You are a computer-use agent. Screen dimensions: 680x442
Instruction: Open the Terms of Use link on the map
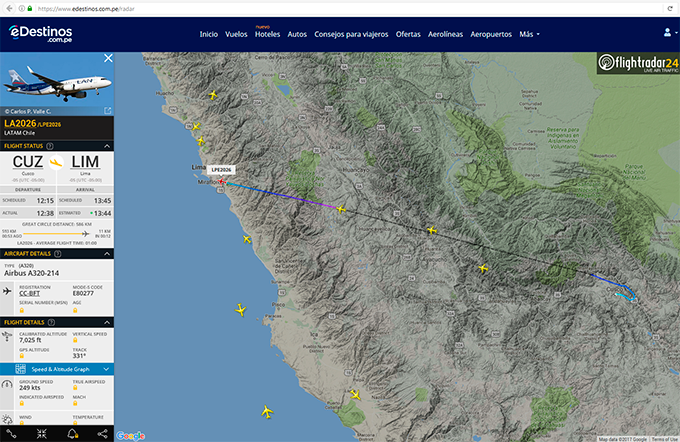coord(664,439)
